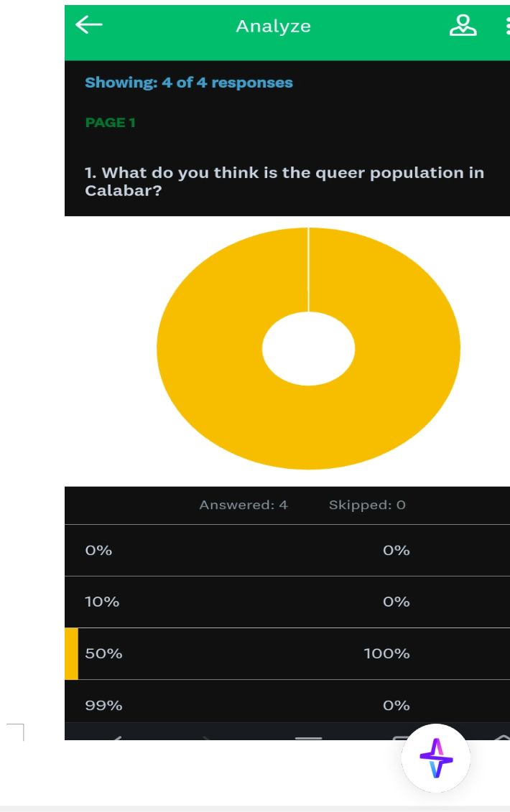The width and height of the screenshot is (510, 812).
Task: Tap the question 1 title text
Action: pos(284,182)
